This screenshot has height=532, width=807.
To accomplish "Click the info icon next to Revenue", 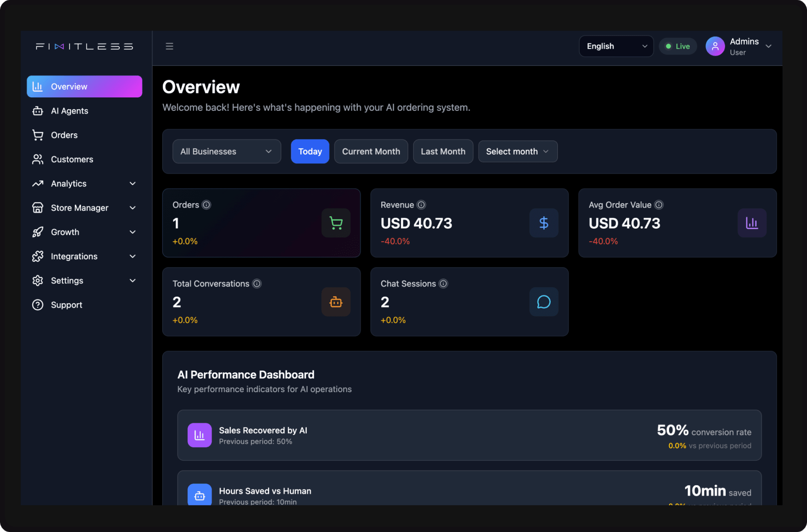I will point(421,205).
